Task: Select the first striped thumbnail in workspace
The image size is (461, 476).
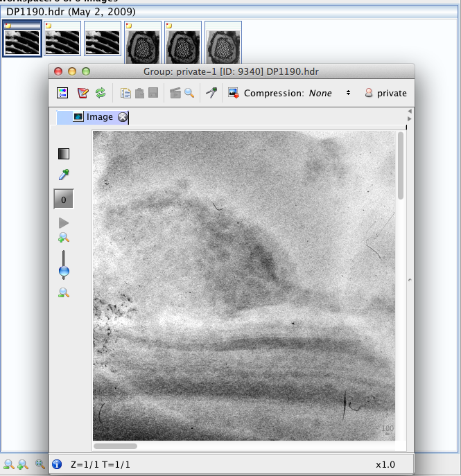Action: click(x=22, y=39)
